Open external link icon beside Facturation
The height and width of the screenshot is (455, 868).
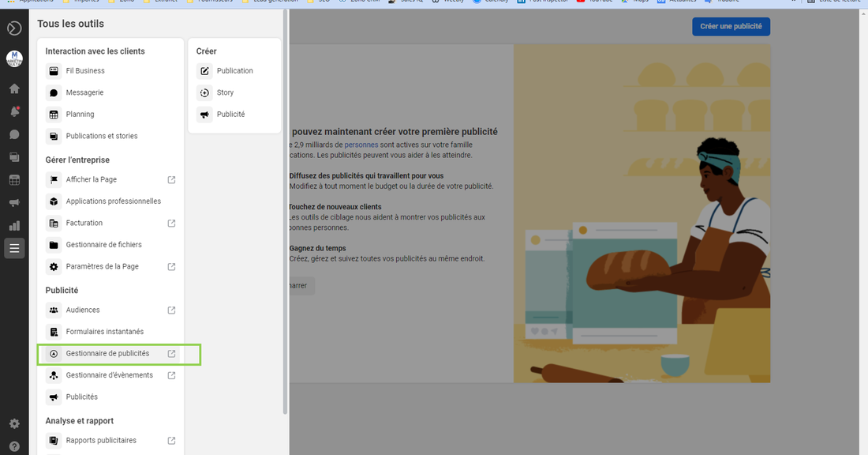coord(171,224)
